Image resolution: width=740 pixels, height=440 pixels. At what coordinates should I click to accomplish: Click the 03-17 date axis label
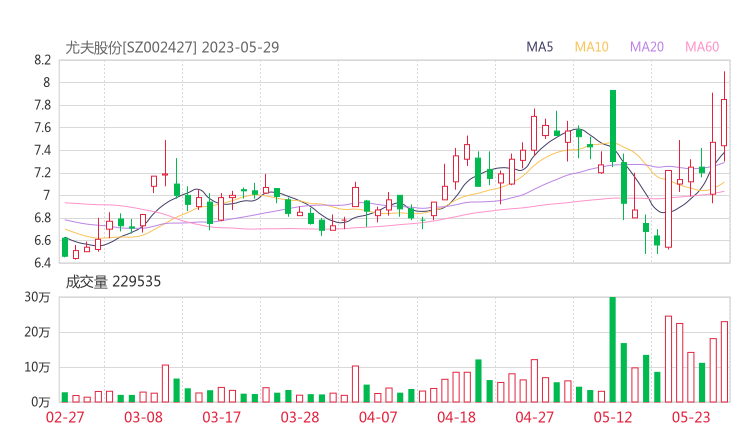221,417
